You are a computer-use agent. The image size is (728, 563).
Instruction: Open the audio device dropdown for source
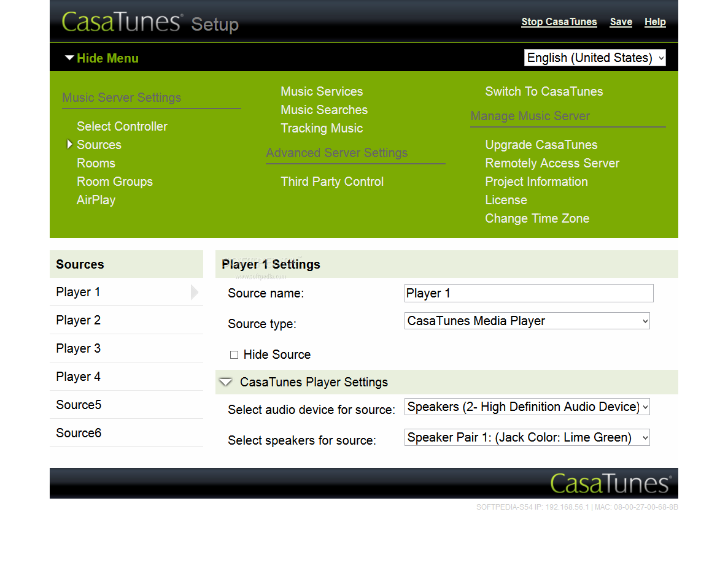pyautogui.click(x=527, y=407)
